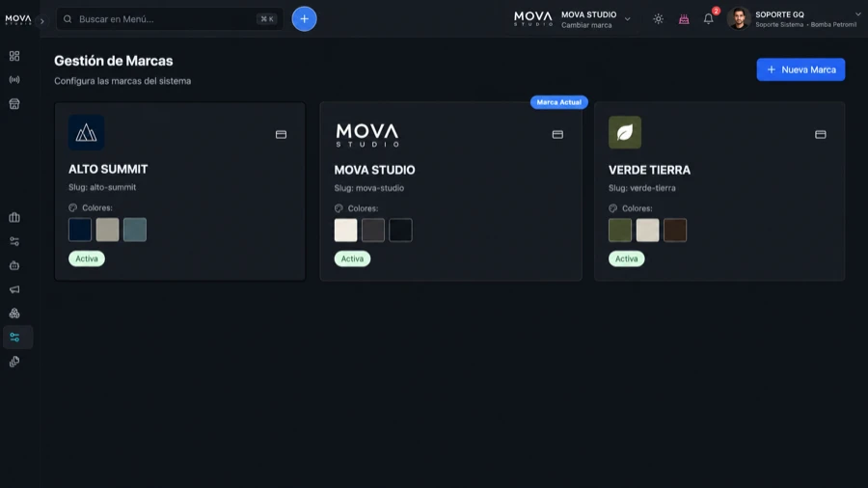The image size is (868, 488).
Task: Open the upper sliders icon in sidebar
Action: pos(14,241)
